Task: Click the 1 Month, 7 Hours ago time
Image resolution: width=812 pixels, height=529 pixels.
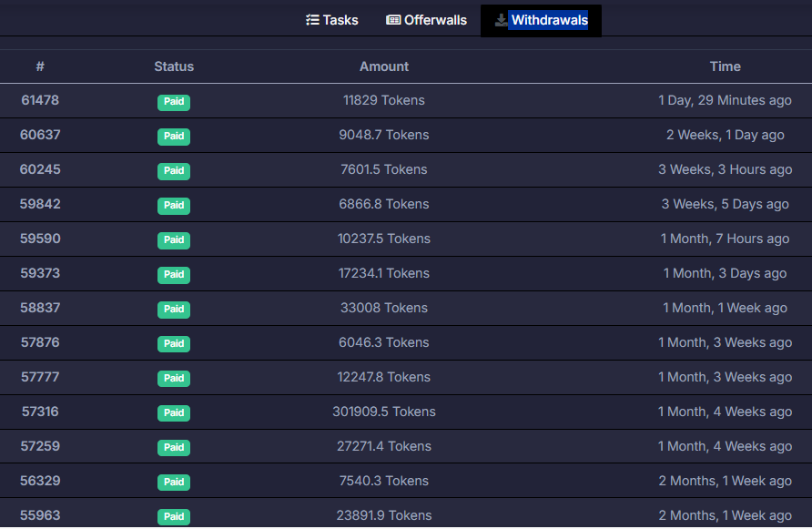Action: pyautogui.click(x=725, y=239)
